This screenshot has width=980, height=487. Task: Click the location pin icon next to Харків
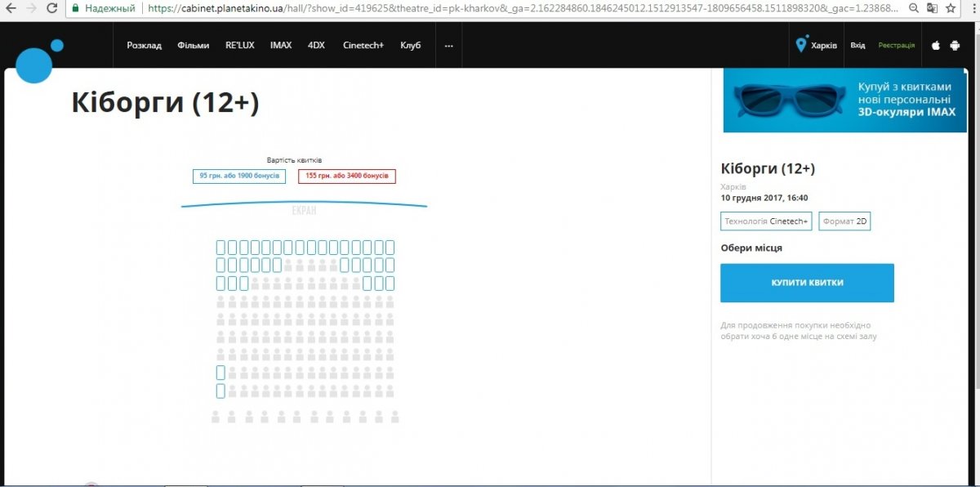click(801, 45)
